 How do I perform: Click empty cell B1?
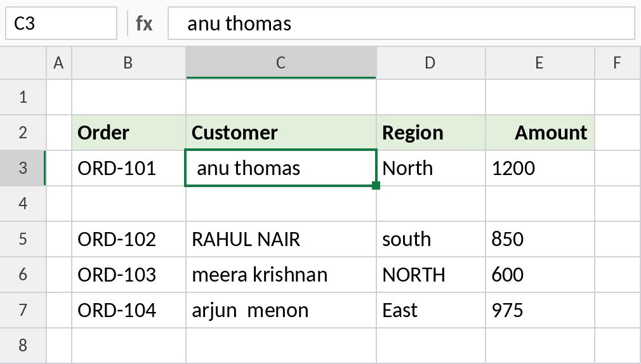tap(129, 97)
